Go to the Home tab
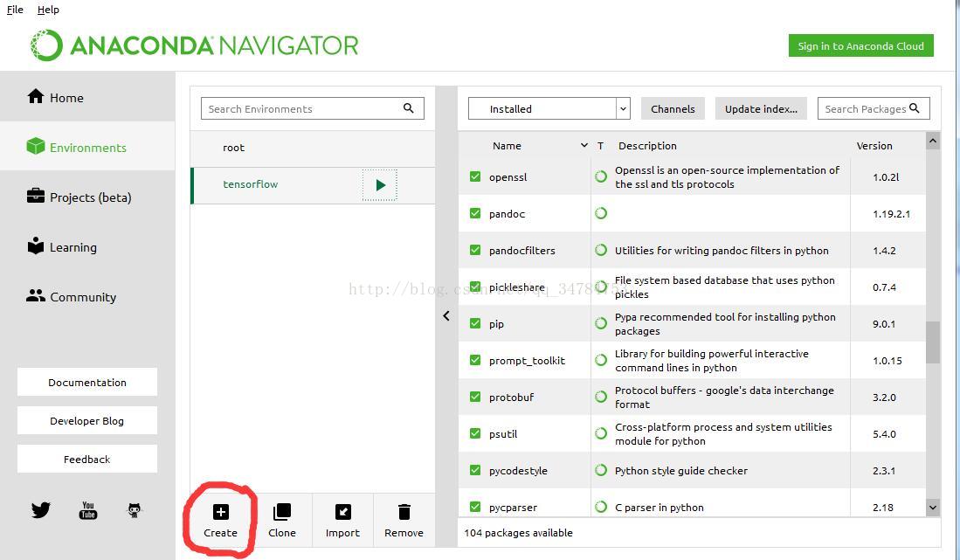 [87, 97]
